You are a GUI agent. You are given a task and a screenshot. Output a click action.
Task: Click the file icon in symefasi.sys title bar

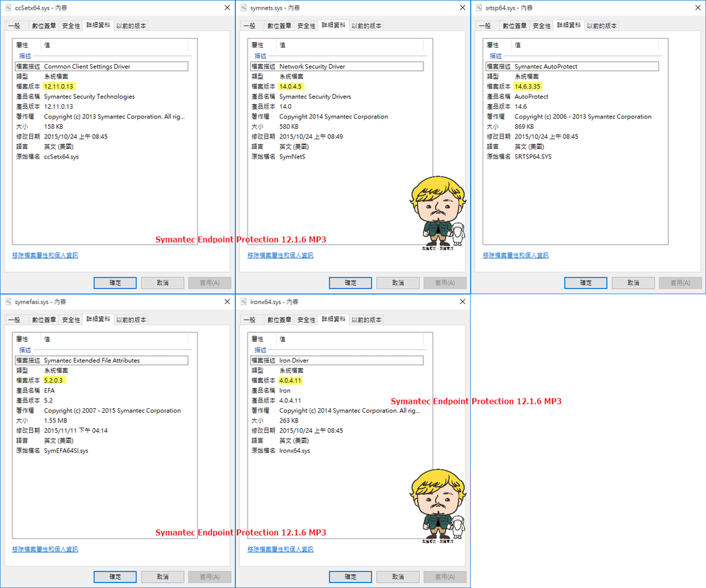[x=8, y=302]
